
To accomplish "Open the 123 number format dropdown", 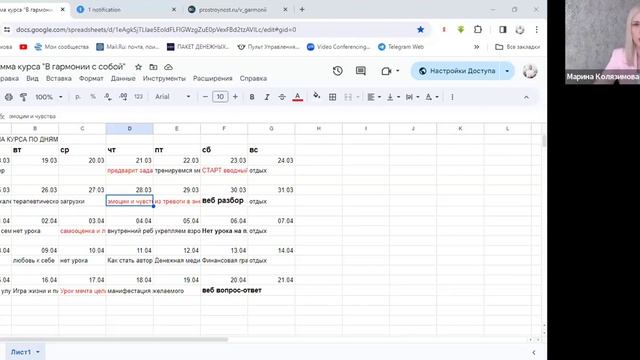I will pyautogui.click(x=138, y=97).
